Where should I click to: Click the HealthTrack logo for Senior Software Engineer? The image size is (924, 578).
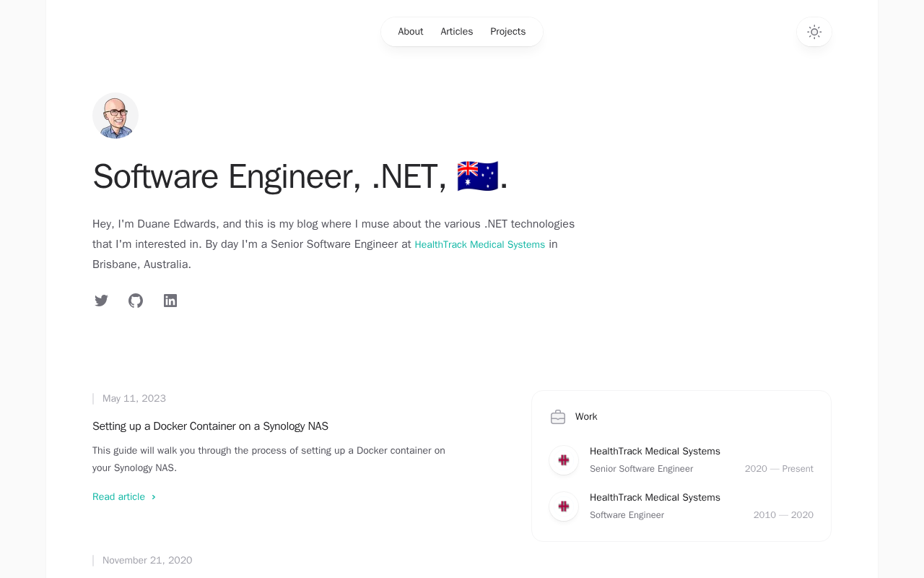pyautogui.click(x=564, y=460)
